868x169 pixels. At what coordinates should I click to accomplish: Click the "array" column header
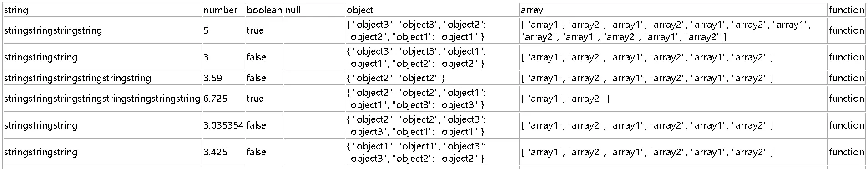(x=673, y=10)
